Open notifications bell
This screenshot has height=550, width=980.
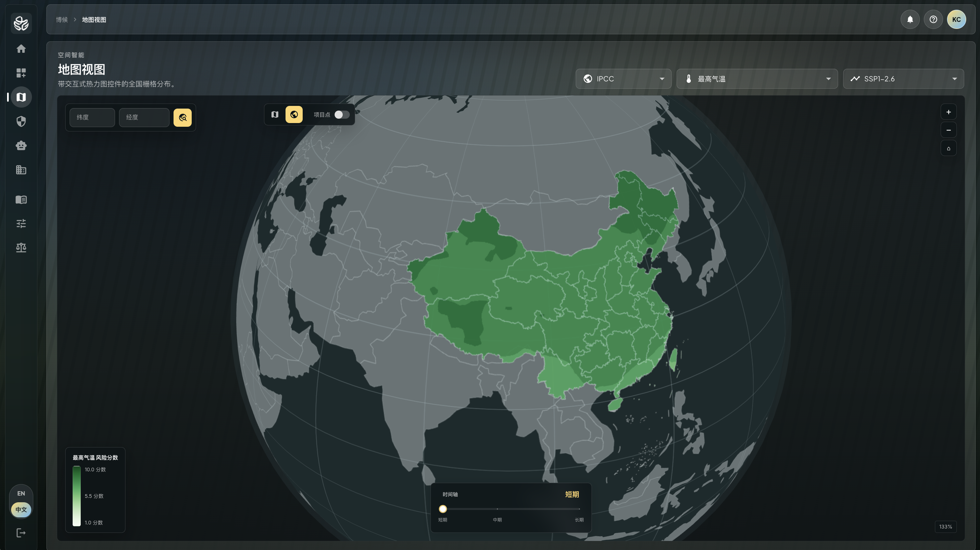(910, 19)
